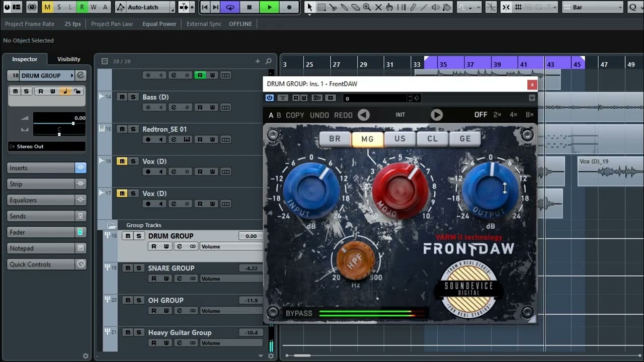Toggle FrontDAW plugin power button in header
The width and height of the screenshot is (644, 362).
point(270,98)
